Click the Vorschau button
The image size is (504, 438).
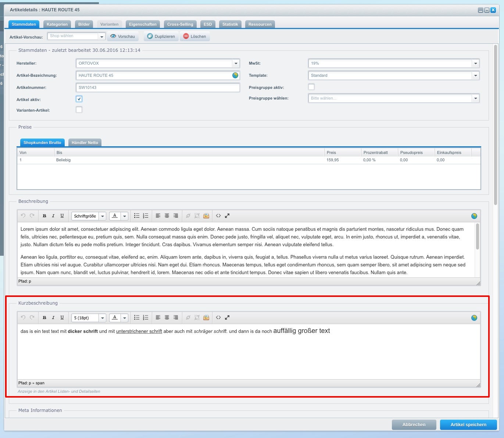point(123,36)
